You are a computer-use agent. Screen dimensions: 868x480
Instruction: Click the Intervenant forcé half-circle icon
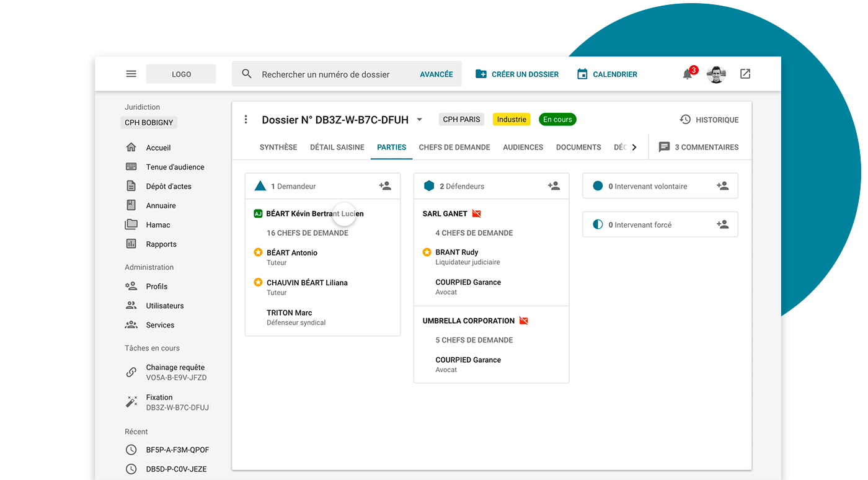coord(598,224)
